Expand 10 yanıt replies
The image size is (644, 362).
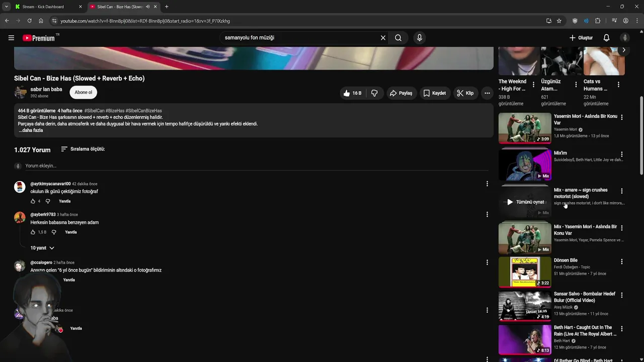[42, 248]
